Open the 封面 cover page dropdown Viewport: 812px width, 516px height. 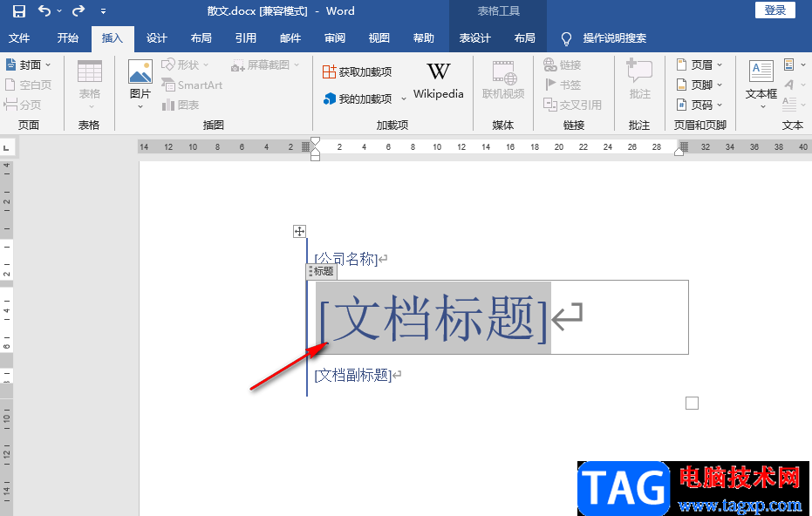[x=29, y=64]
